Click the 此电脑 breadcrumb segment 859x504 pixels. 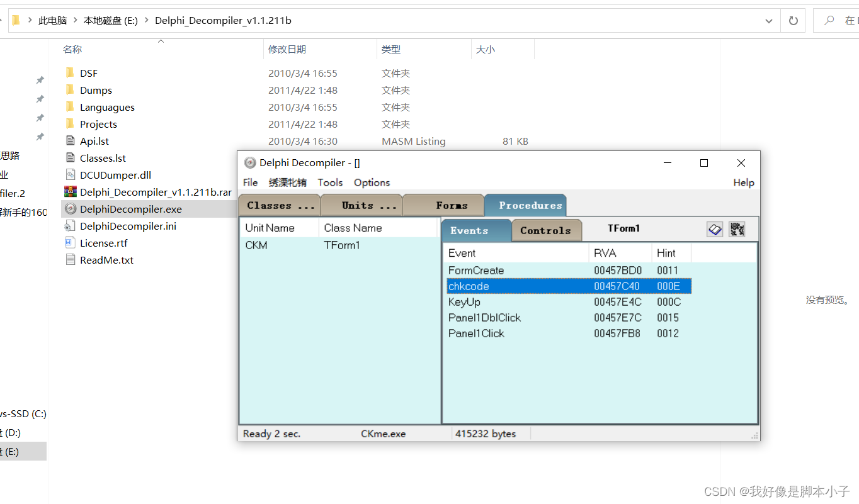(52, 21)
